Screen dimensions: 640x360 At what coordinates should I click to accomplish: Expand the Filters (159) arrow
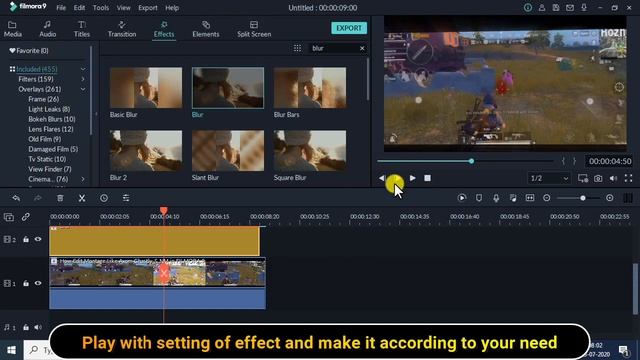(83, 79)
